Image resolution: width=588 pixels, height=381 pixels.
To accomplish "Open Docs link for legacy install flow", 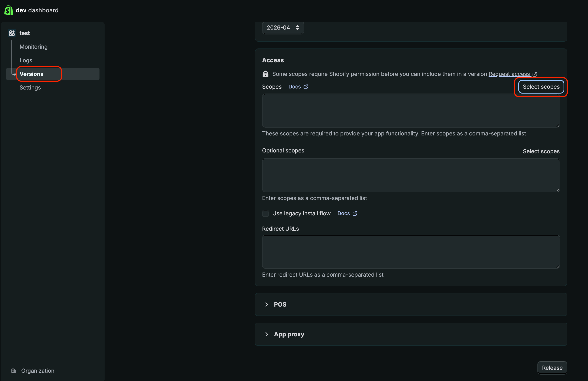I will click(344, 213).
